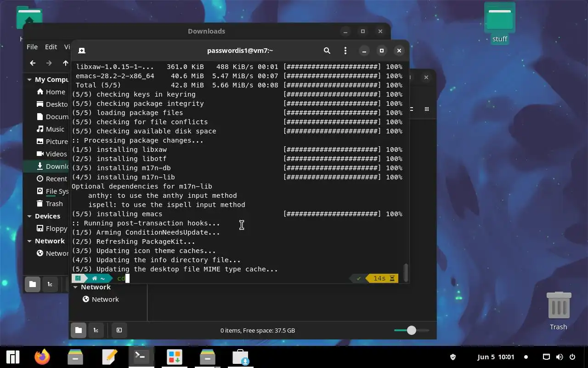
Task: Show tree view in Downloads window
Action: (x=50, y=284)
